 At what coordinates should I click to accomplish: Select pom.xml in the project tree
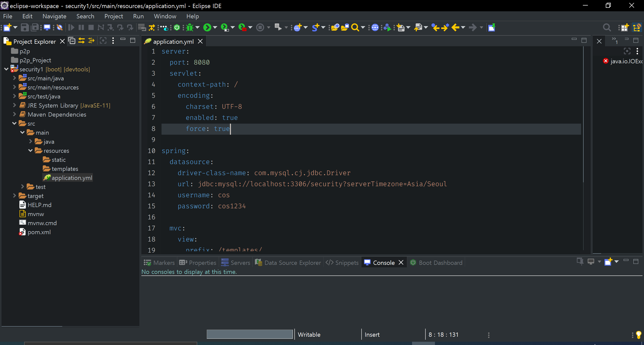[x=39, y=232]
